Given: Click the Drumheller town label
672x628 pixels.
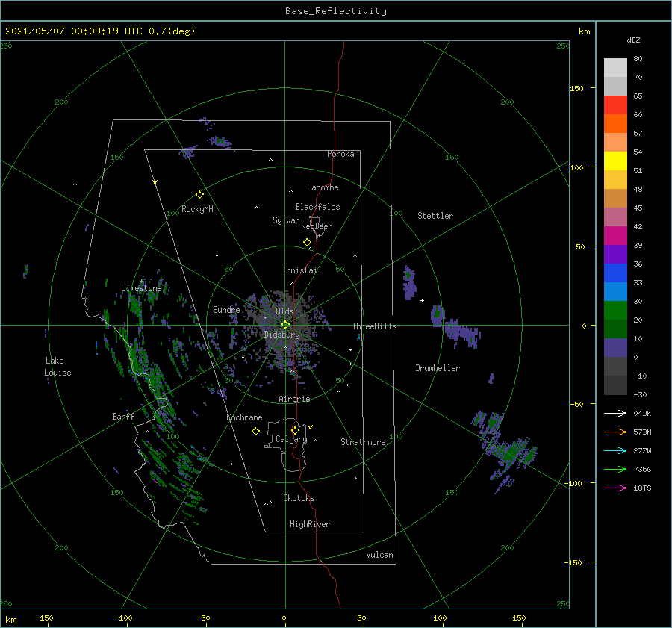Looking at the screenshot, I should pos(438,368).
